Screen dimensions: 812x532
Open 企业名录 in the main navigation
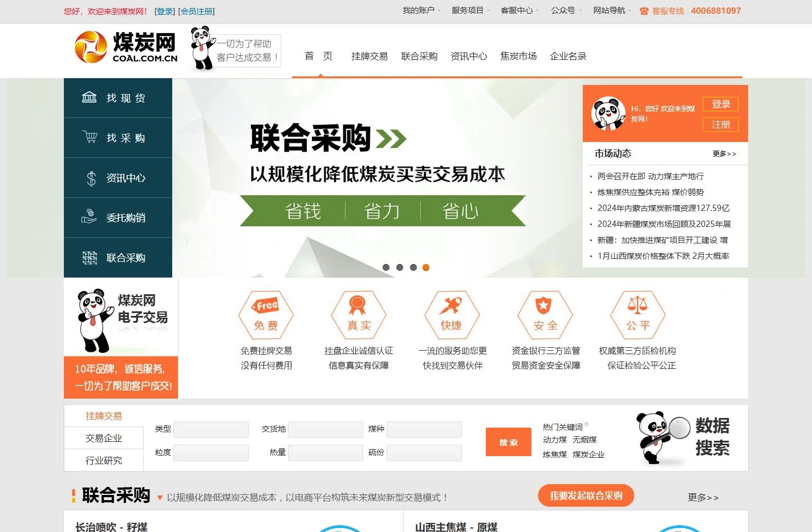568,56
